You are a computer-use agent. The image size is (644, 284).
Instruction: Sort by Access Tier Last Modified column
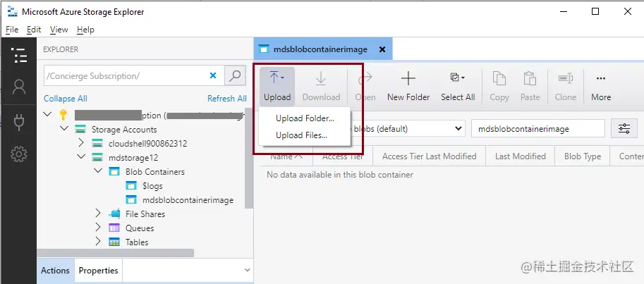pyautogui.click(x=429, y=156)
